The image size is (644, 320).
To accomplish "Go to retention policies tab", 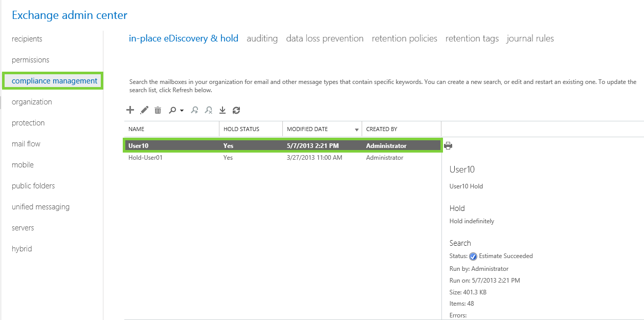I will (x=405, y=38).
